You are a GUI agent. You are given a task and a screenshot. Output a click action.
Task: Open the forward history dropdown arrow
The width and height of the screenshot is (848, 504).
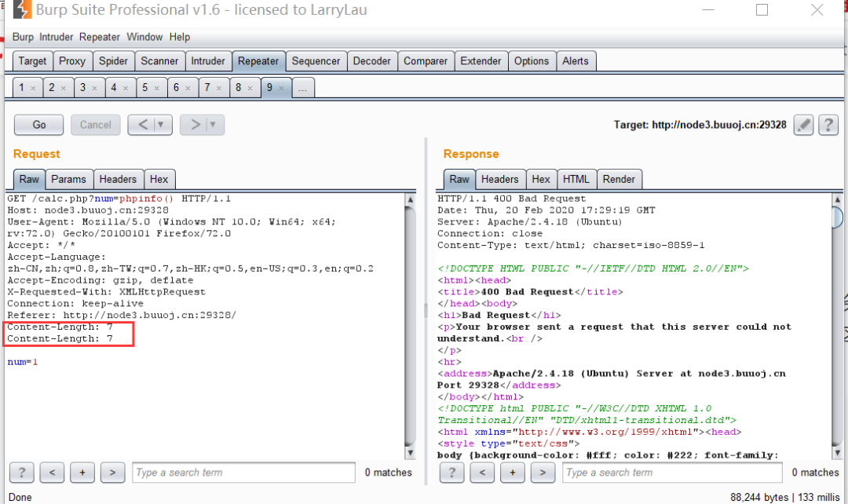point(213,125)
